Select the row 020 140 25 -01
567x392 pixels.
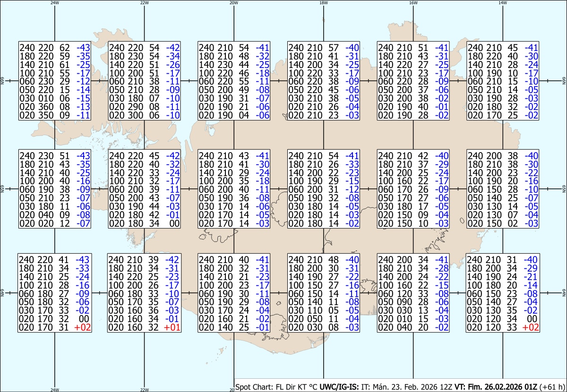(234, 327)
